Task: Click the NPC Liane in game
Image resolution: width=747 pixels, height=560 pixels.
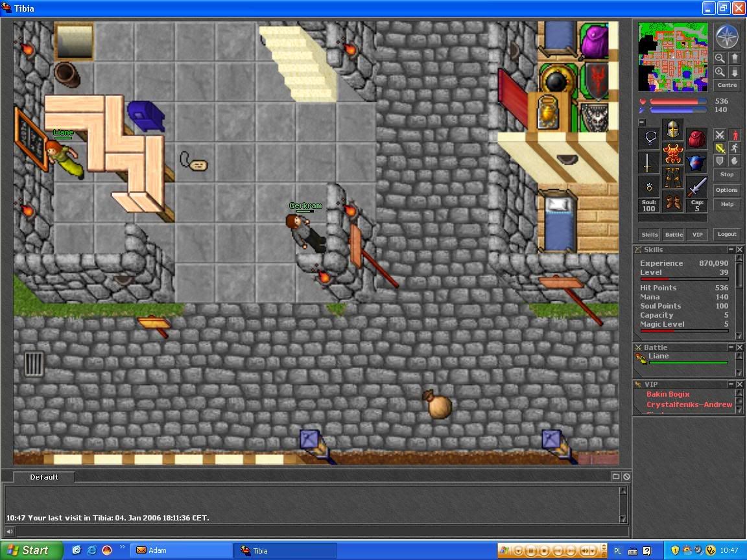Action: click(64, 157)
